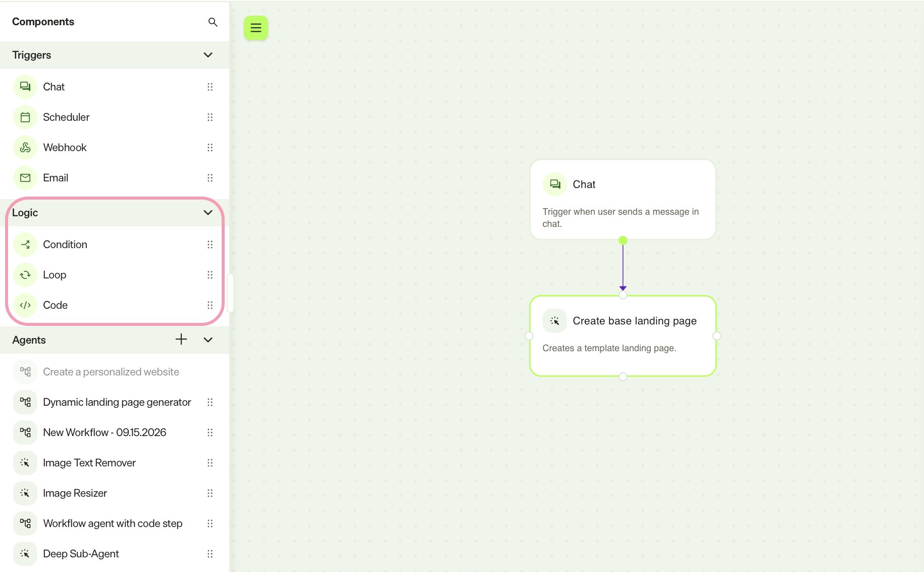
Task: Click the Condition branching icon
Action: 25,245
